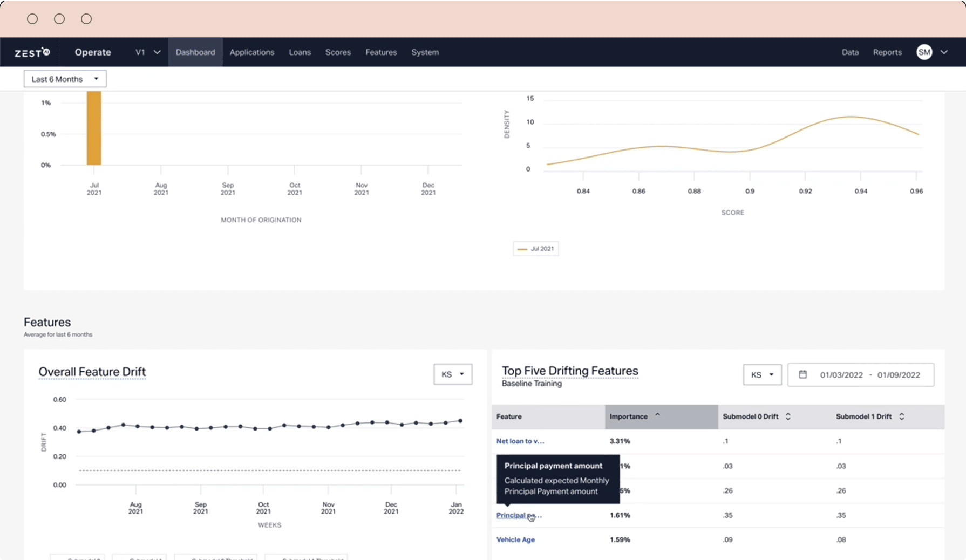Open KS dropdown for Overall Feature Drift
Viewport: 966px width, 560px height.
point(453,374)
